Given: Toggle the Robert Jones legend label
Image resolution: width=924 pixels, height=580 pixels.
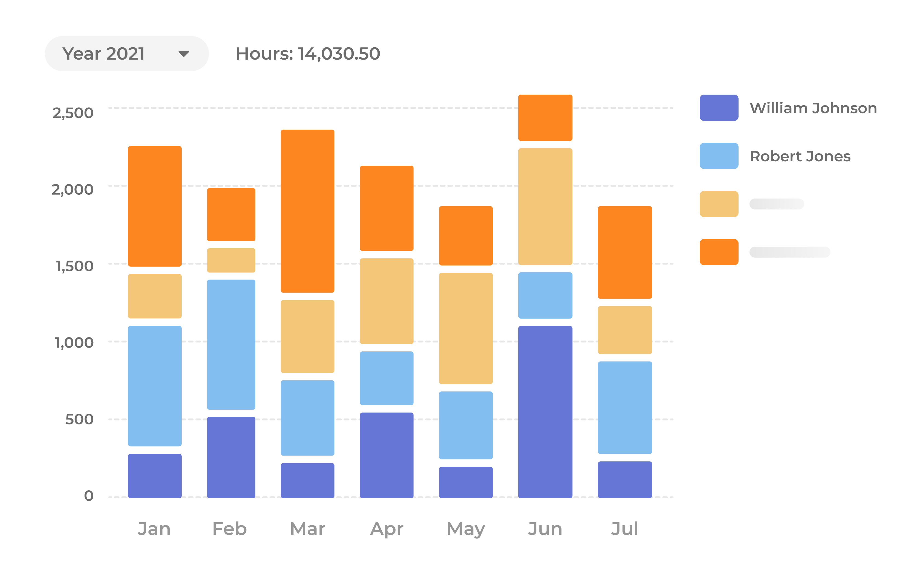Looking at the screenshot, I should [800, 156].
